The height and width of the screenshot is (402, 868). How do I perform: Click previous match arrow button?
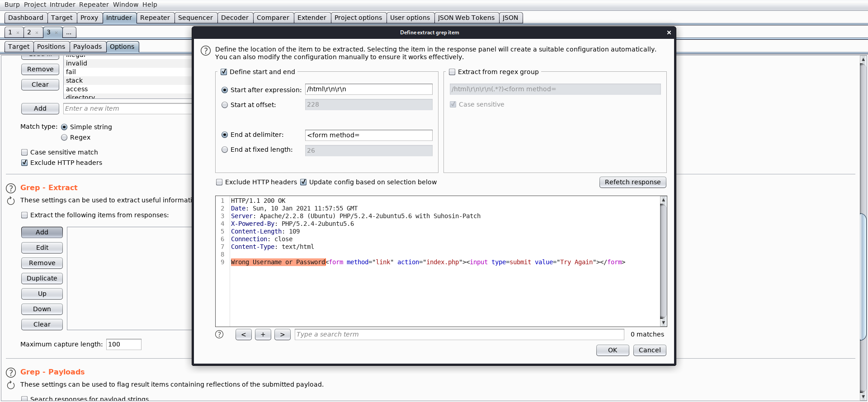[244, 335]
